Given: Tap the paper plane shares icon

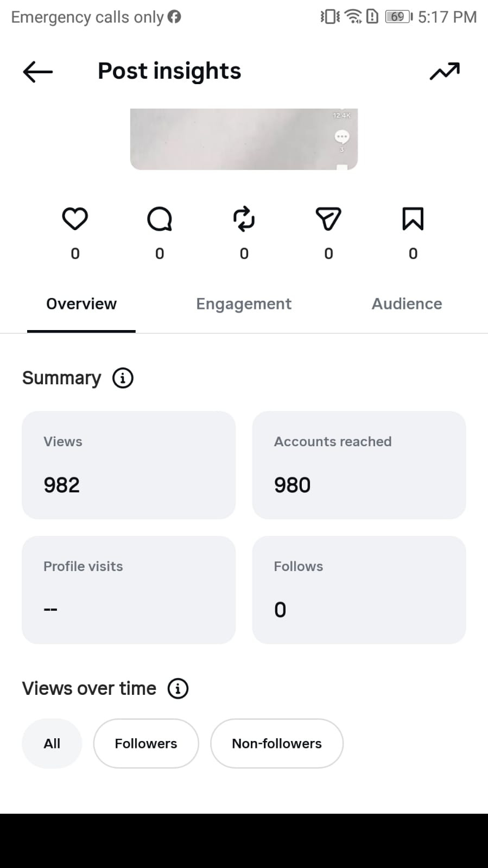Looking at the screenshot, I should click(328, 219).
